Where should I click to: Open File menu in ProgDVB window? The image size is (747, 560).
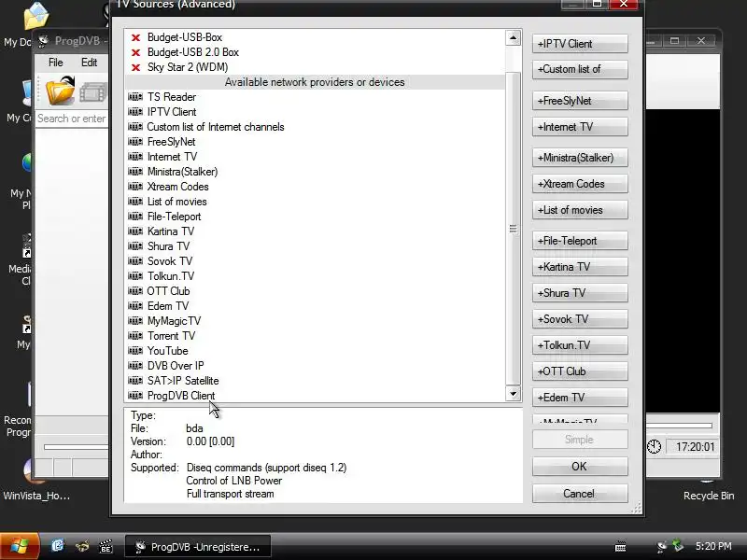point(55,63)
